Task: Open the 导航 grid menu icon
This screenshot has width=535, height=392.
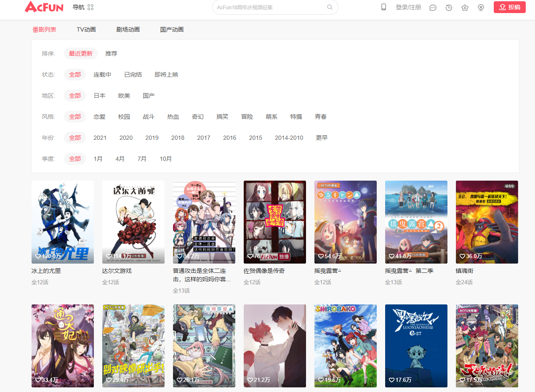Action: coord(90,7)
